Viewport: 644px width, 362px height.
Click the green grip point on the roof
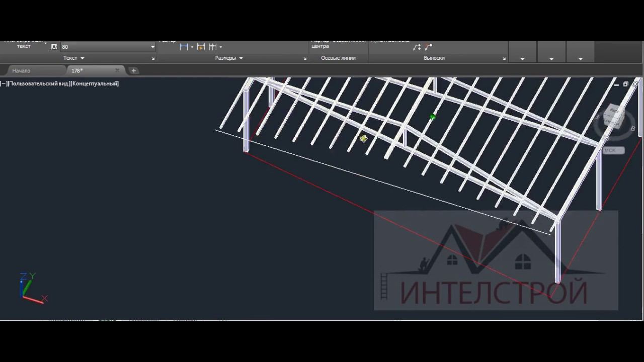(433, 117)
